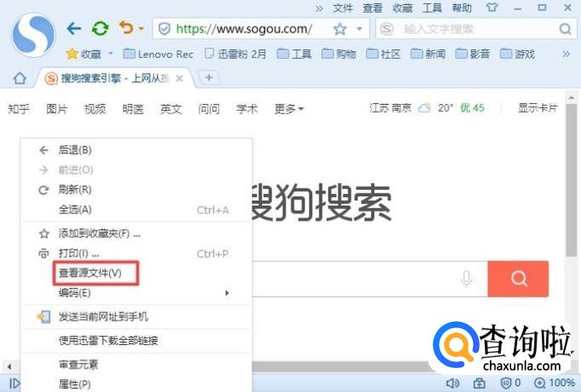
Task: Click the 显示卡片 link
Action: pos(538,108)
